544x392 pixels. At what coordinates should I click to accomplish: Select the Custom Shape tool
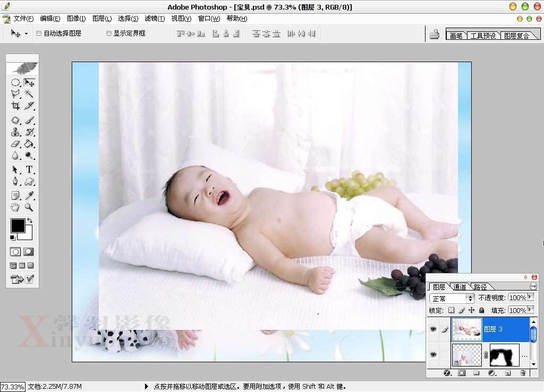[29, 182]
